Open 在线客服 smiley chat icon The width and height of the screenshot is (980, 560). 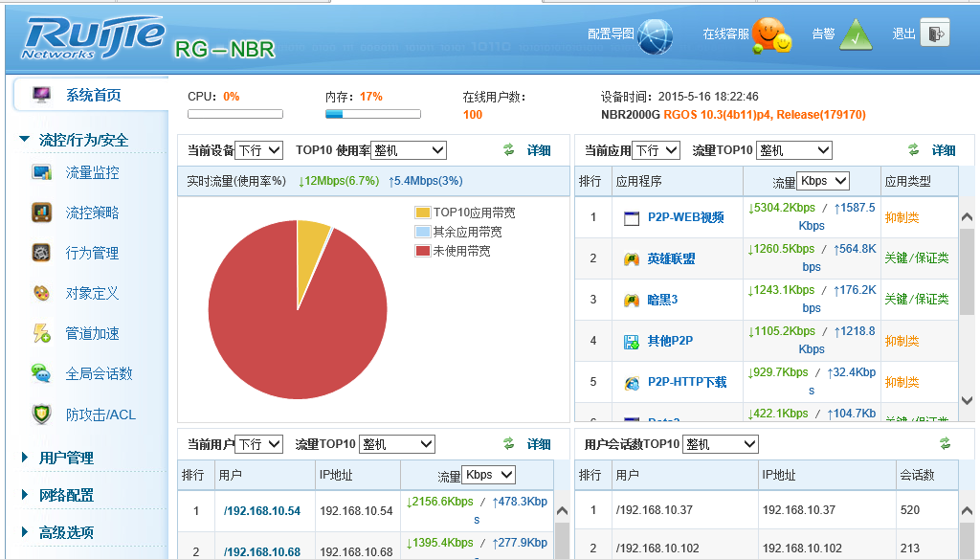click(770, 35)
